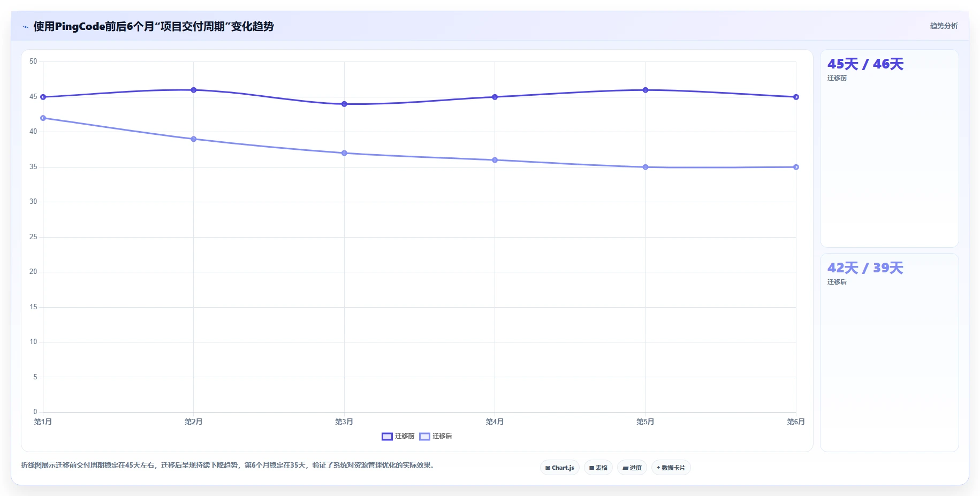
Task: Select the 迁移前 data point at 第4月
Action: click(495, 97)
